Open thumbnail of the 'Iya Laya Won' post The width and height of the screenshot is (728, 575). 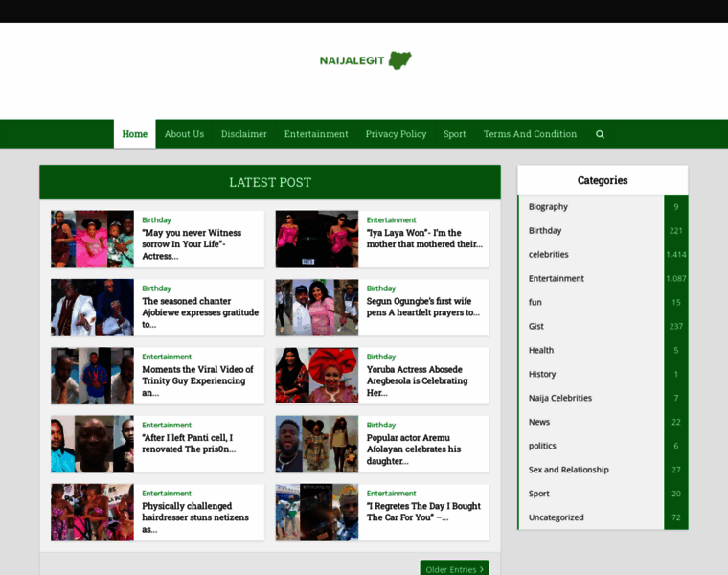(x=317, y=240)
